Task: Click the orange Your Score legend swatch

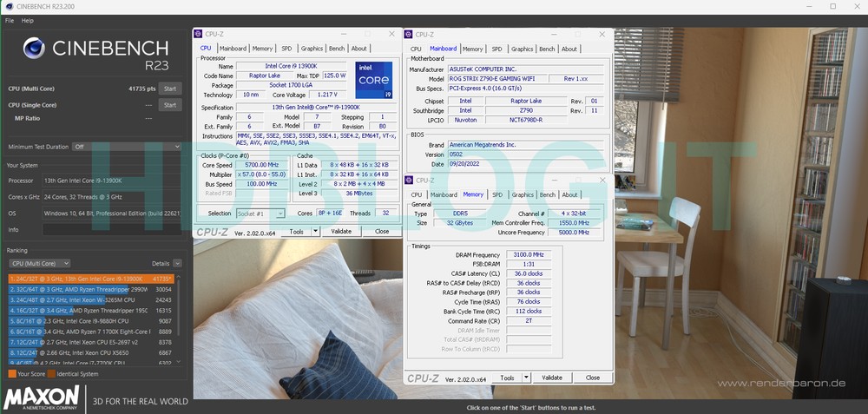Action: pyautogui.click(x=12, y=374)
